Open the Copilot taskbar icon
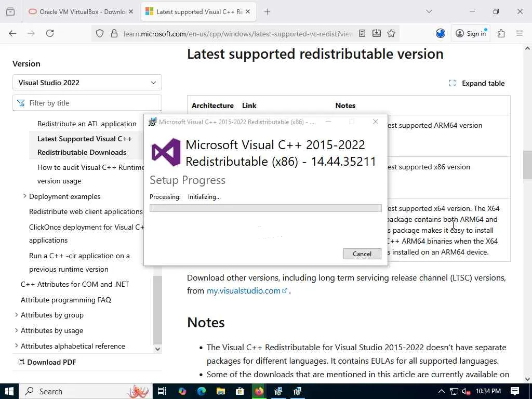This screenshot has width=532, height=399. tap(182, 391)
